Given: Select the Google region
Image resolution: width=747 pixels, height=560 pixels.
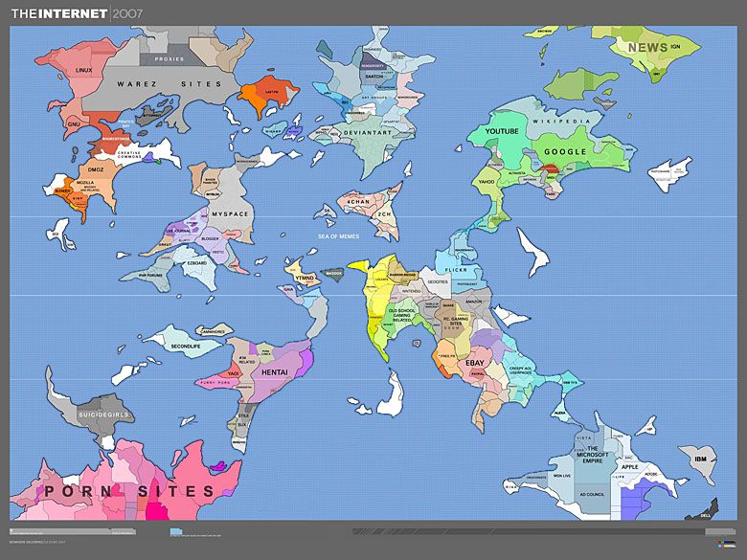Looking at the screenshot, I should [564, 151].
